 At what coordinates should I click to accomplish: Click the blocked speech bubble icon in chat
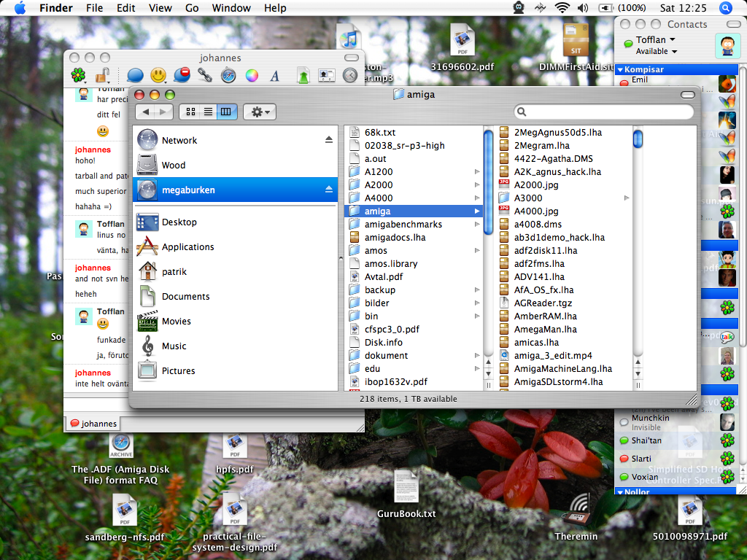(x=182, y=75)
